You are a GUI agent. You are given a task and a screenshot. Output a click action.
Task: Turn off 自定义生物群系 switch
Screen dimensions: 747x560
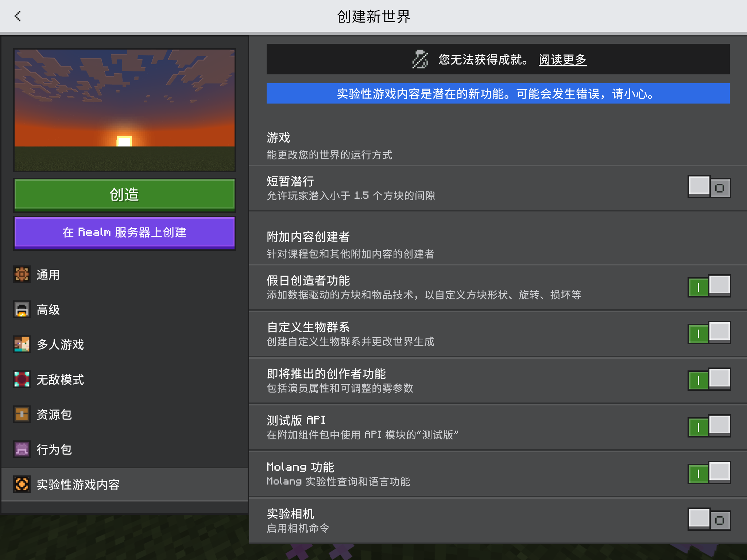[x=709, y=333]
